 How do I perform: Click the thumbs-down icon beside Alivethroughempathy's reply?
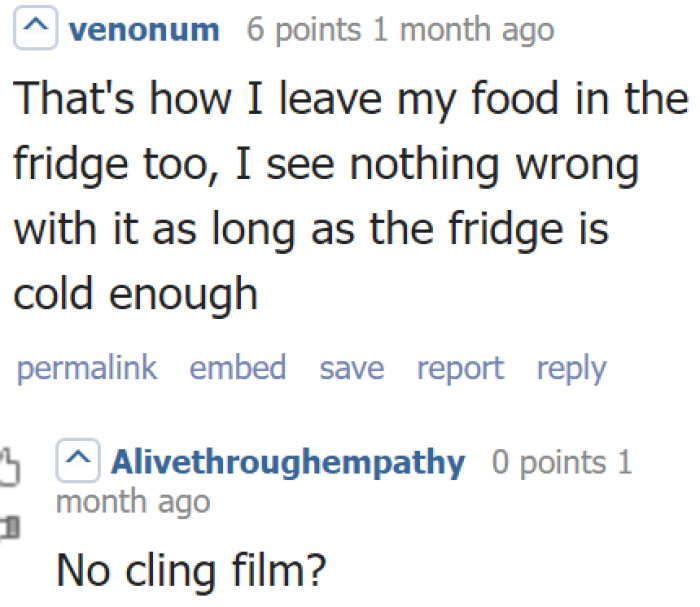tap(11, 523)
